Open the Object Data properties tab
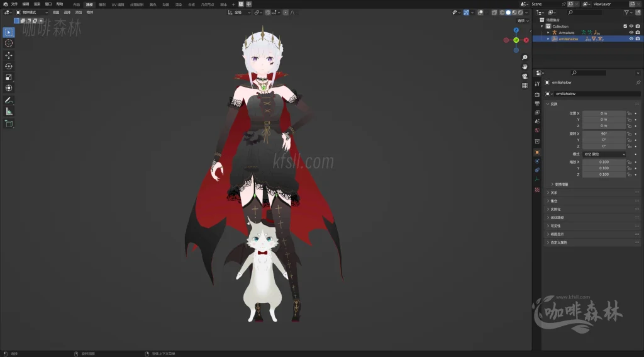This screenshot has height=357, width=644. [537, 179]
